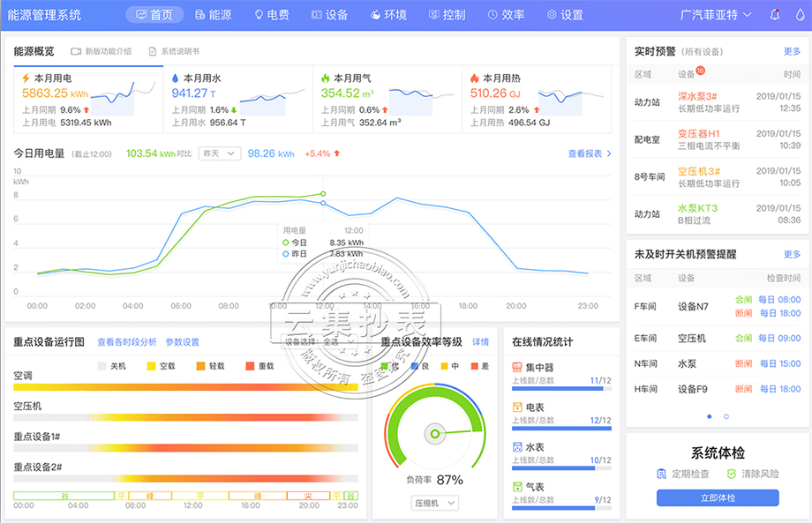Click the notification bell icon
This screenshot has height=523, width=812.
click(775, 15)
